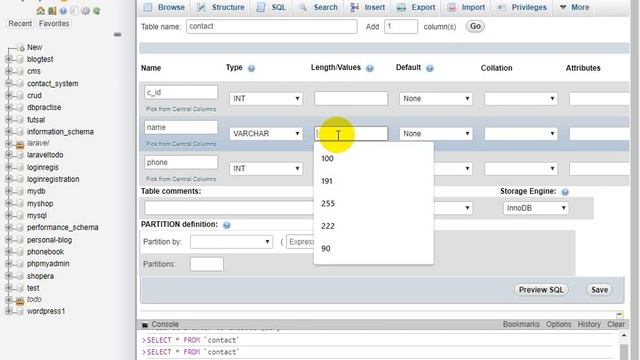
Task: Click the blogtest database icon
Action: tap(20, 60)
